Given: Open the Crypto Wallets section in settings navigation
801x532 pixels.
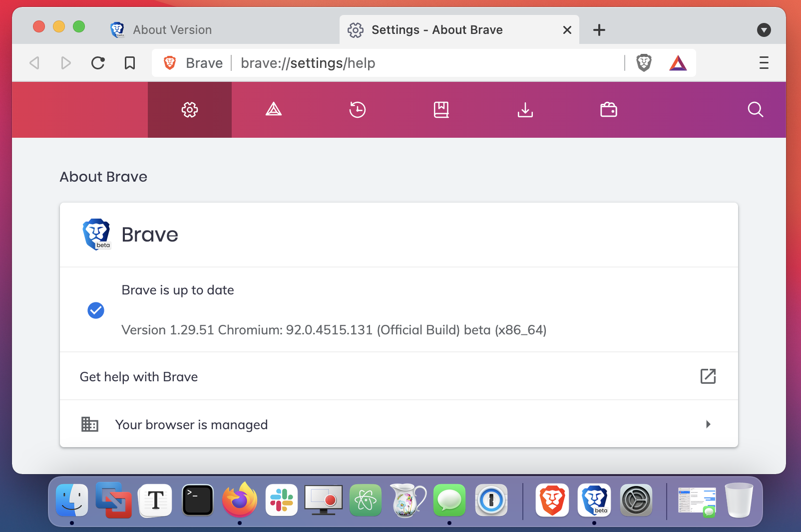Looking at the screenshot, I should click(x=608, y=110).
